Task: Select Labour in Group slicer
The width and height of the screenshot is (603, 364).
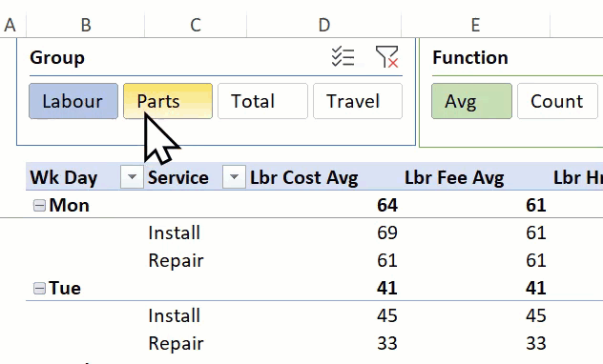Action: pos(73,101)
